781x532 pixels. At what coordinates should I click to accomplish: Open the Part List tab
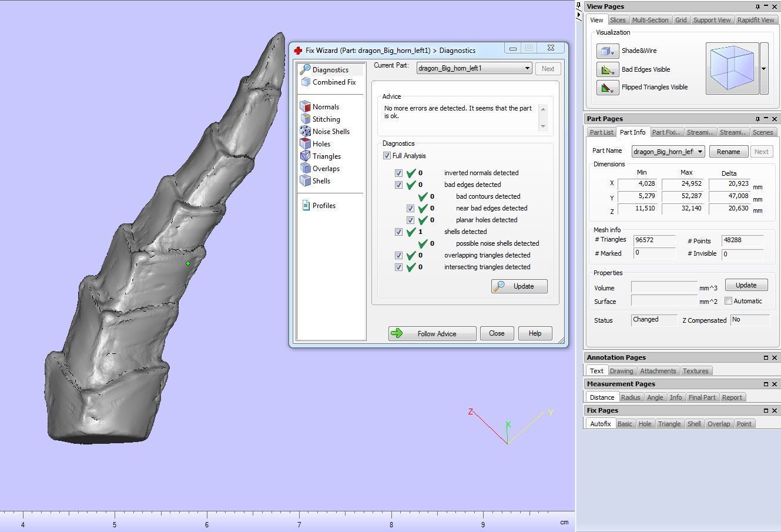[x=601, y=132]
